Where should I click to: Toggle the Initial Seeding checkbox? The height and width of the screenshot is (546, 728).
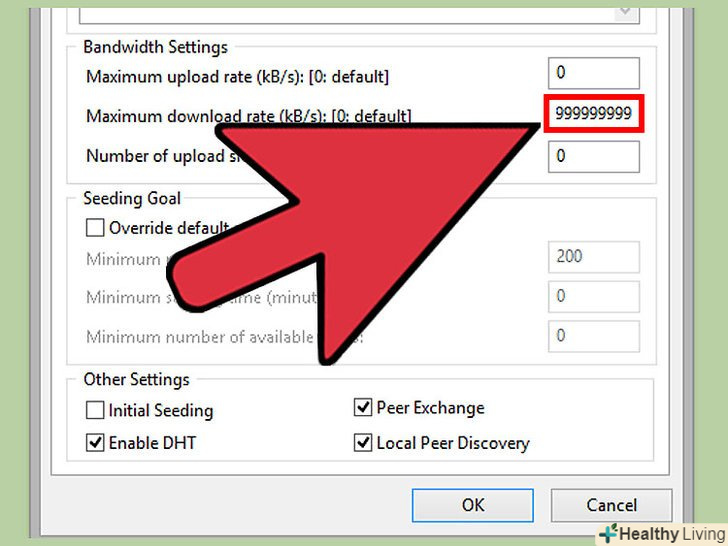[95, 410]
